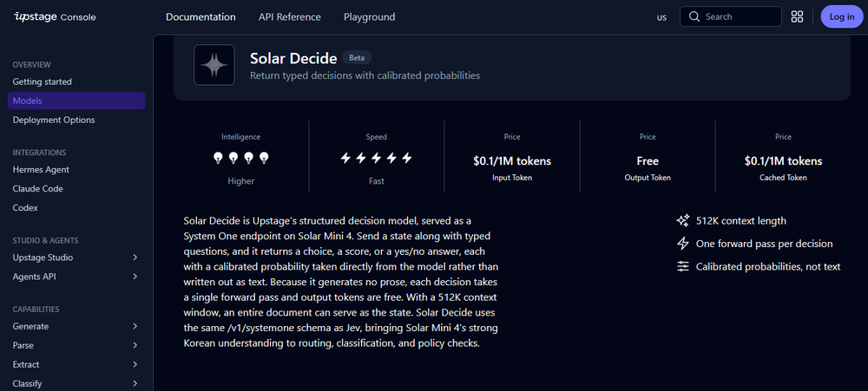Click the sparkle icon beside 512K context length
The width and height of the screenshot is (868, 391).
tap(683, 221)
